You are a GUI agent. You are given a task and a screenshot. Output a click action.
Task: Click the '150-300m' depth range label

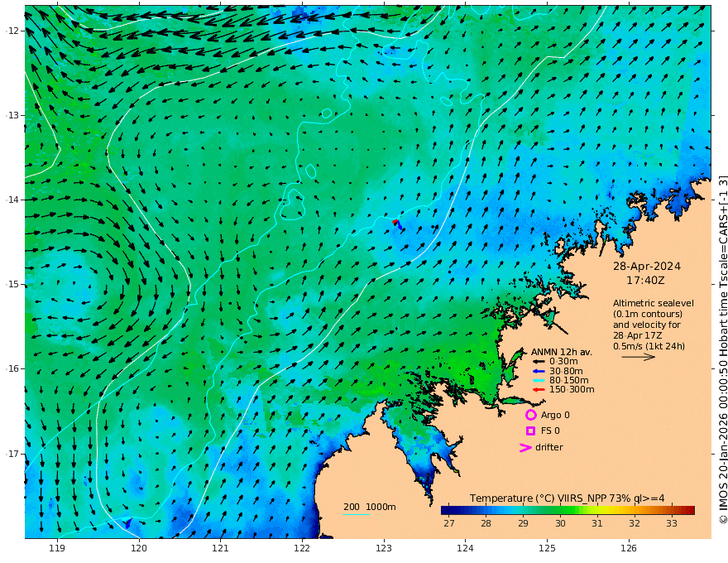(572, 390)
